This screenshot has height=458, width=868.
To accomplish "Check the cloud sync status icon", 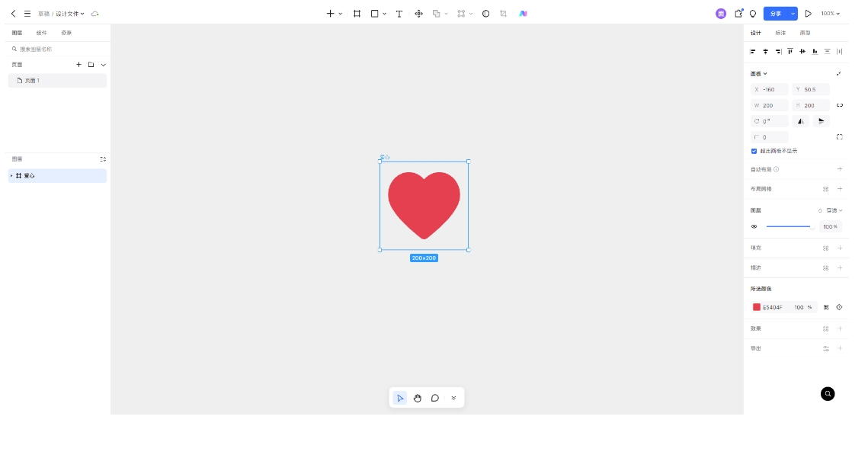I will pyautogui.click(x=94, y=13).
